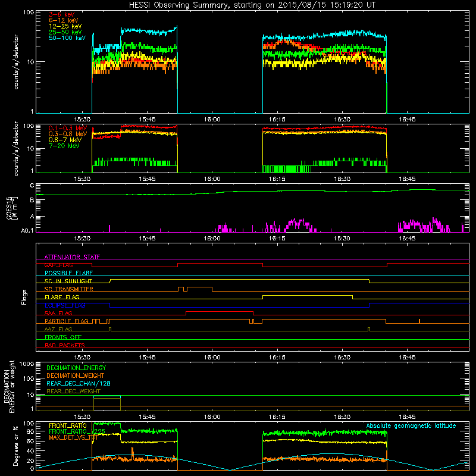Select the FLARE_FLAG label

[62, 297]
